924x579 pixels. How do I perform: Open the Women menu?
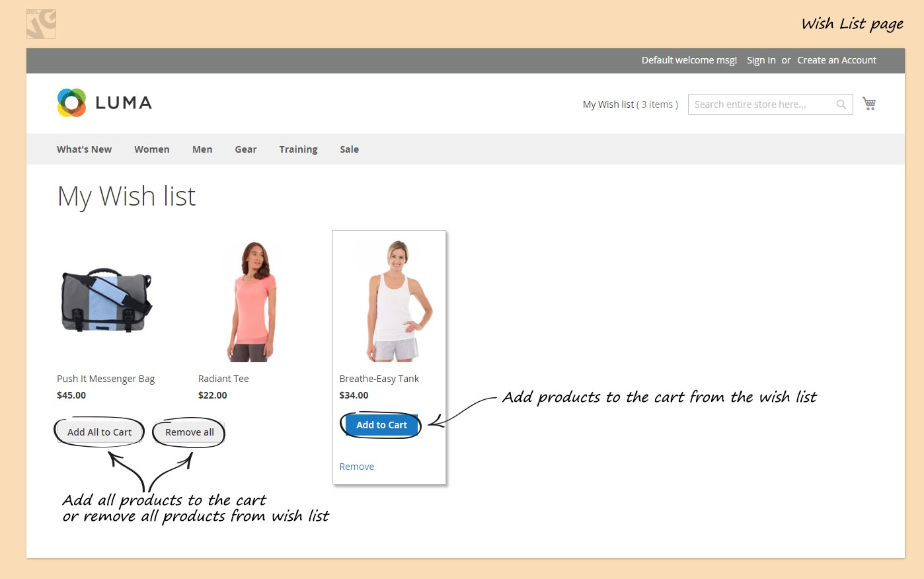click(151, 149)
